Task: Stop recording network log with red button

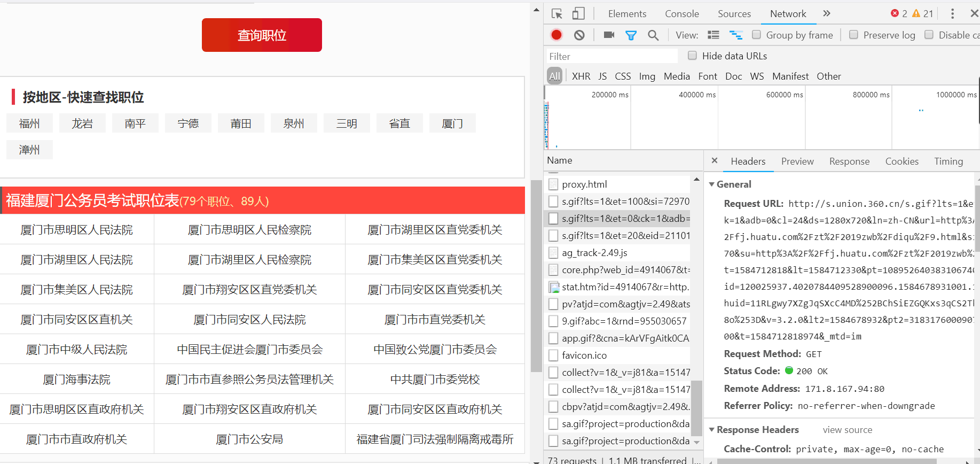Action: pos(556,35)
